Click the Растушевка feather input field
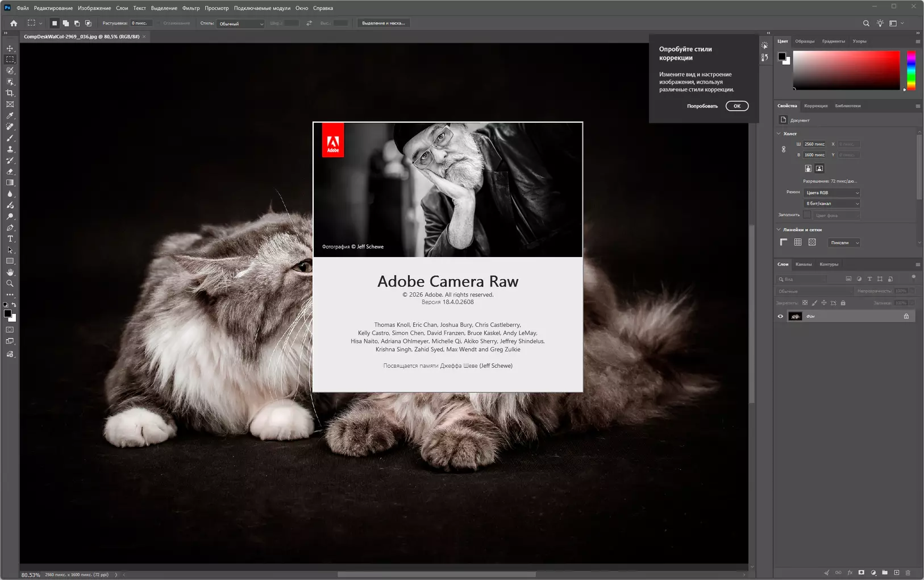The image size is (924, 580). point(141,23)
